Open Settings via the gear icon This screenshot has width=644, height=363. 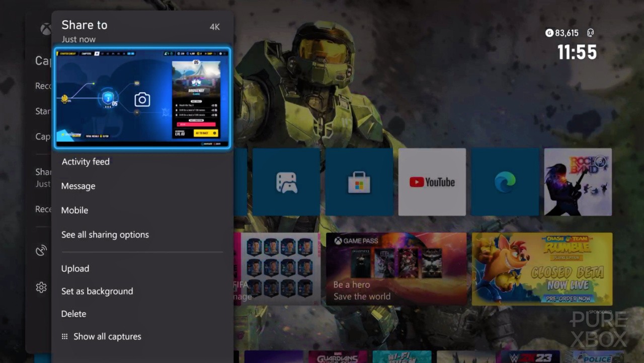41,287
